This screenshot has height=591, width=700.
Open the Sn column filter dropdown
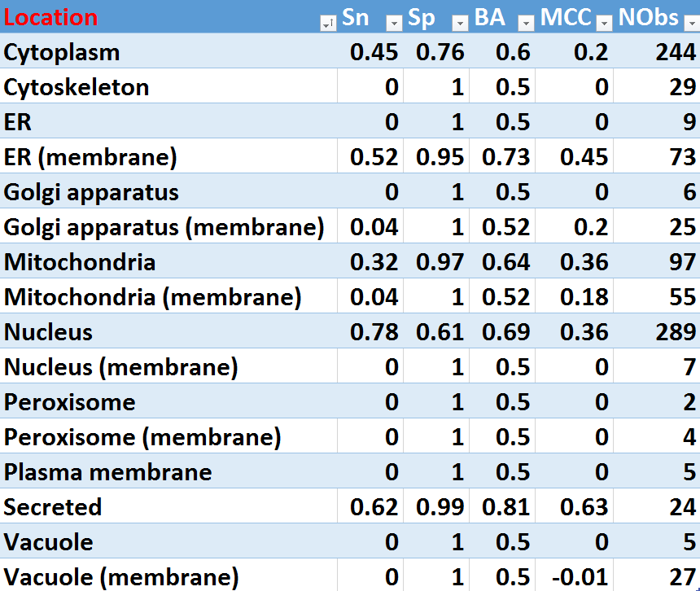pos(394,24)
